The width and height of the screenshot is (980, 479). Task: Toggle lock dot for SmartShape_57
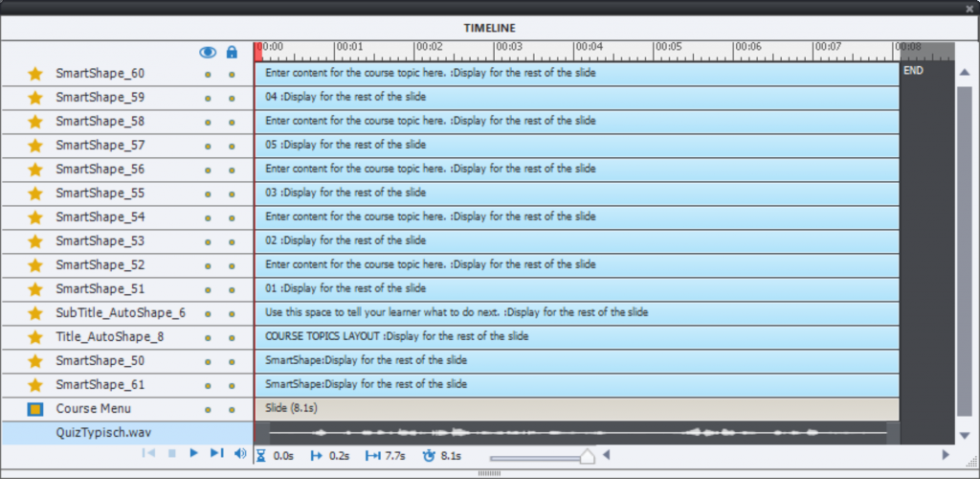(x=232, y=146)
